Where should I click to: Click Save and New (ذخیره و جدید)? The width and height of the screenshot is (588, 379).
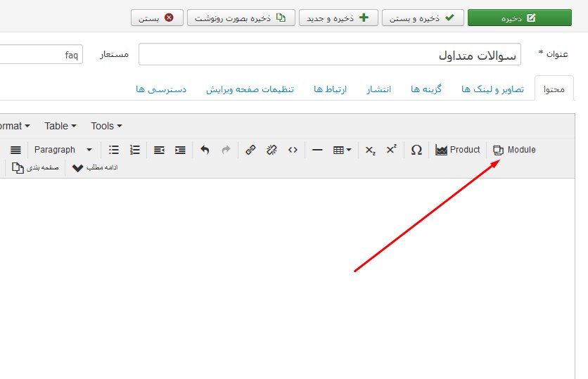coord(338,18)
